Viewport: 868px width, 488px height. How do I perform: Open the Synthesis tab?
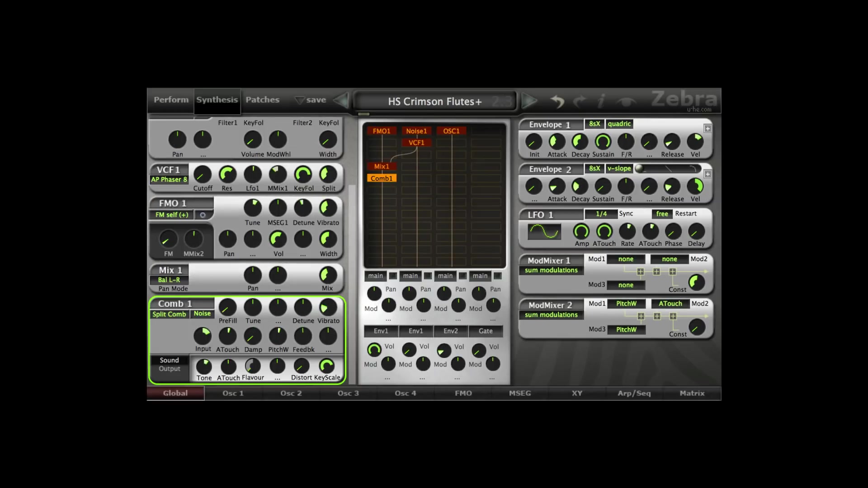point(217,100)
